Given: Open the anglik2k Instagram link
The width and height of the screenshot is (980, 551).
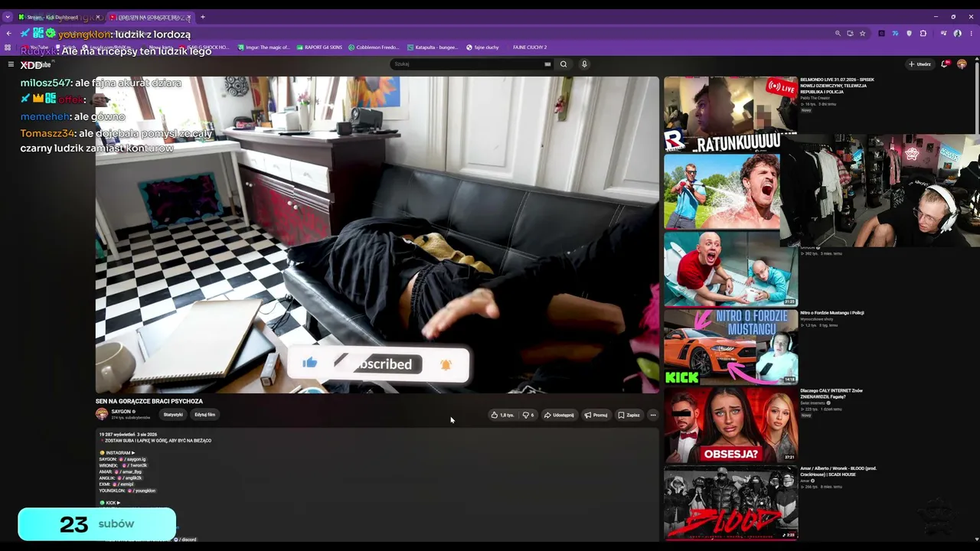Looking at the screenshot, I should 130,478.
